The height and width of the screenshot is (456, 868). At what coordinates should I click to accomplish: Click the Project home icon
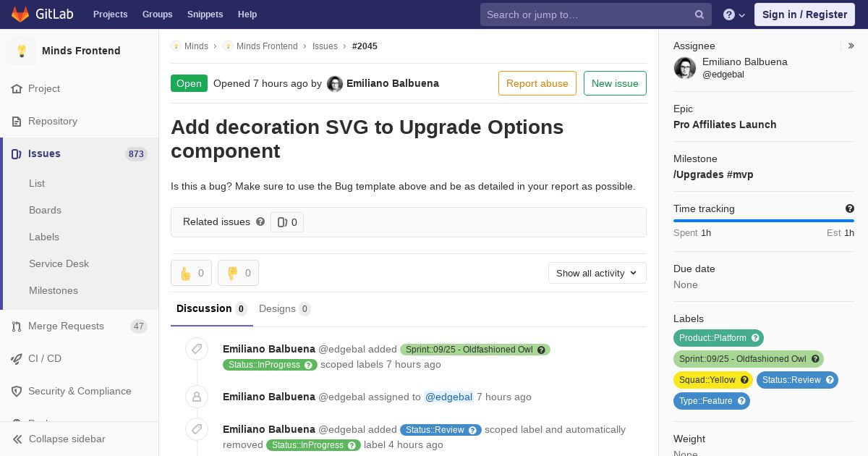(x=17, y=88)
